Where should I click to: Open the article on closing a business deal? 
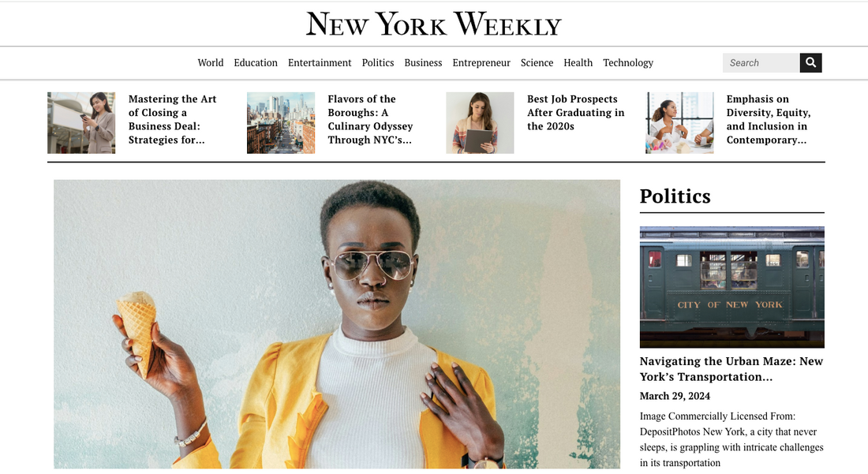click(172, 119)
